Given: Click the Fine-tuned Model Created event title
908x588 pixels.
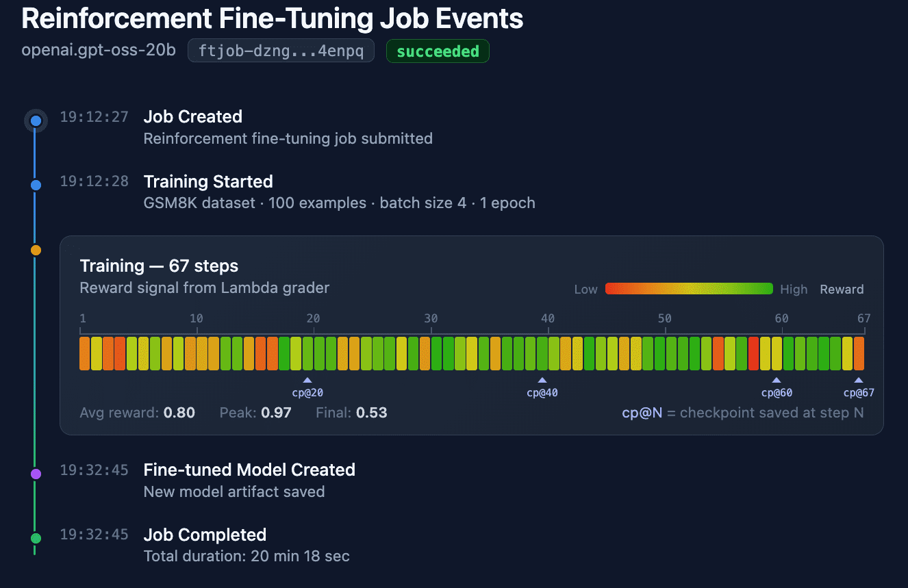Looking at the screenshot, I should (249, 470).
